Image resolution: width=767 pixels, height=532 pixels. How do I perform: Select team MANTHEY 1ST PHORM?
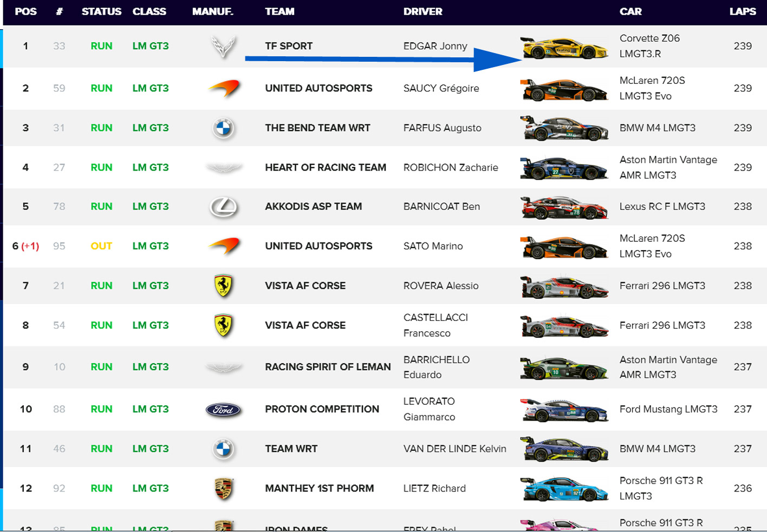coord(319,488)
